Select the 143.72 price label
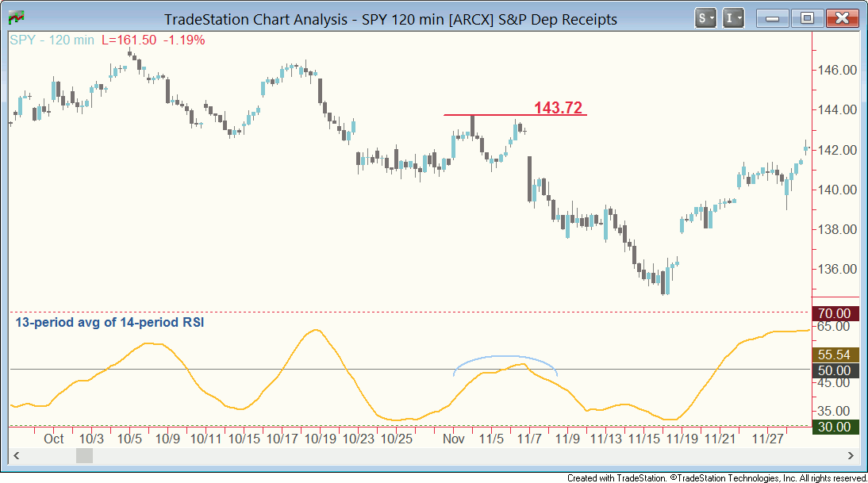The height and width of the screenshot is (483, 868). click(558, 108)
